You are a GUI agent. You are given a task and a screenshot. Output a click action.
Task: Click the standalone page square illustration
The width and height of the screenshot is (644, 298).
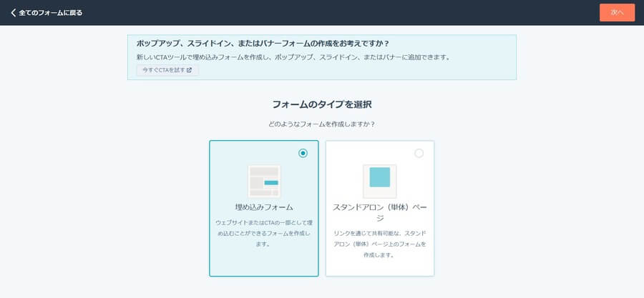380,182
